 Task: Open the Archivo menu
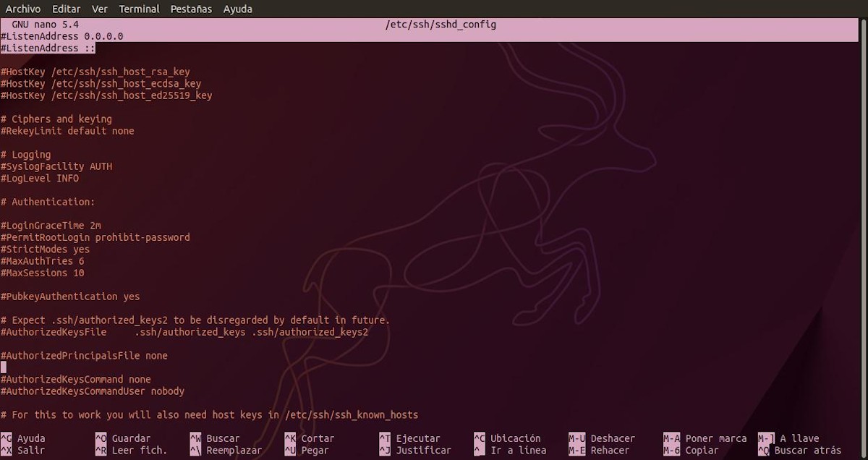click(22, 9)
